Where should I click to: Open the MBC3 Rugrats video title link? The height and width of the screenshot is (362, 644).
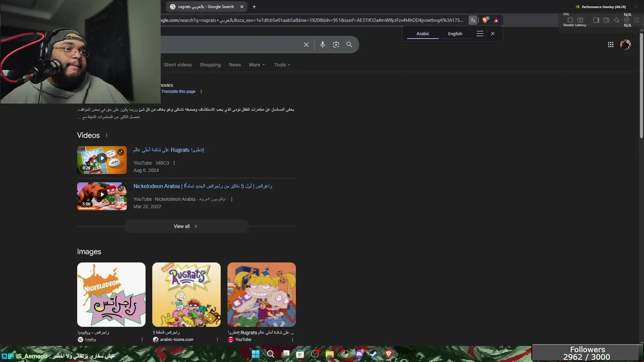[x=169, y=150]
